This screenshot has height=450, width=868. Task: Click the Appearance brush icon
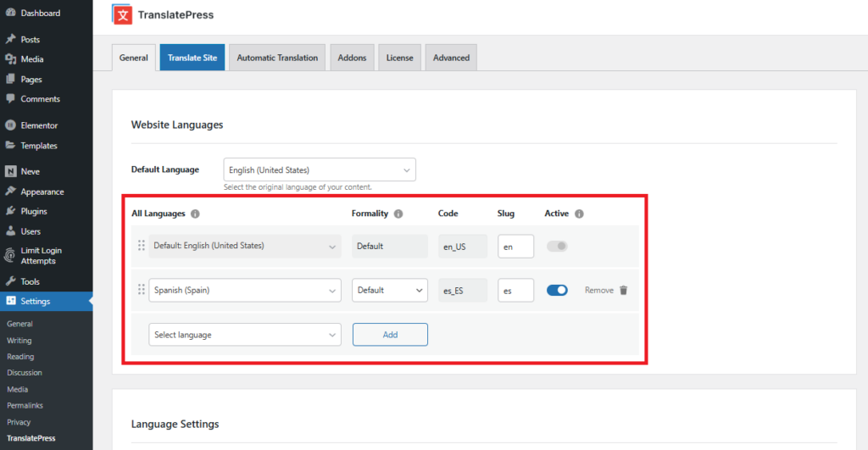(10, 192)
